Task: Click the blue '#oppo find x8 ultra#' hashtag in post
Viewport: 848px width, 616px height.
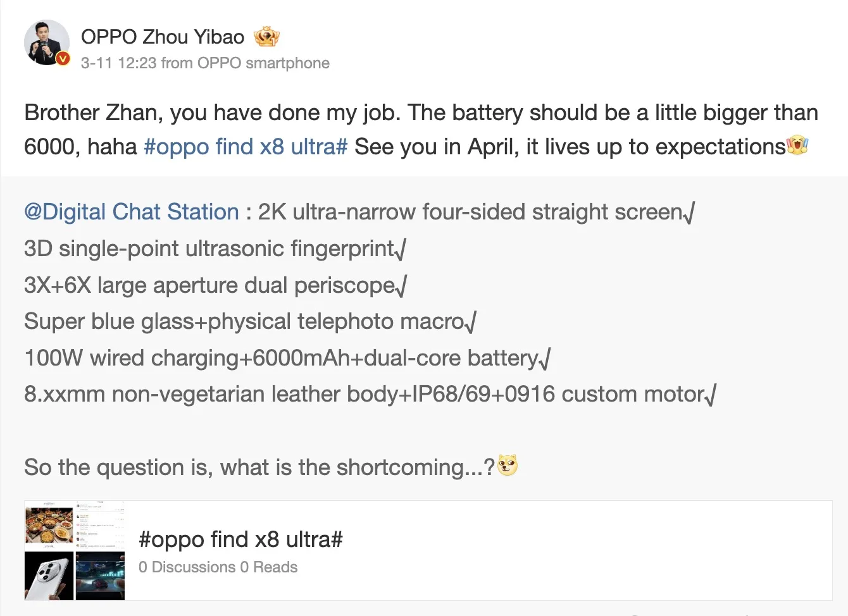Action: (246, 147)
